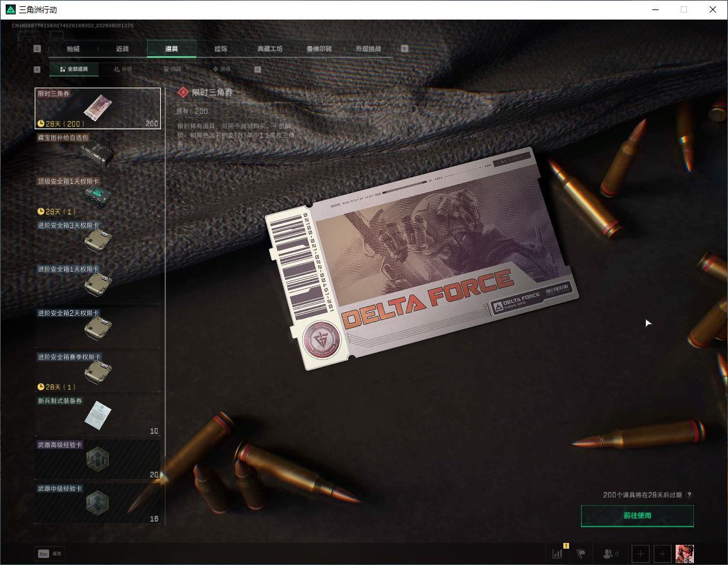The image size is (728, 565).
Task: Select the 顶级安全箱1天权限卡 item
Action: [x=98, y=195]
